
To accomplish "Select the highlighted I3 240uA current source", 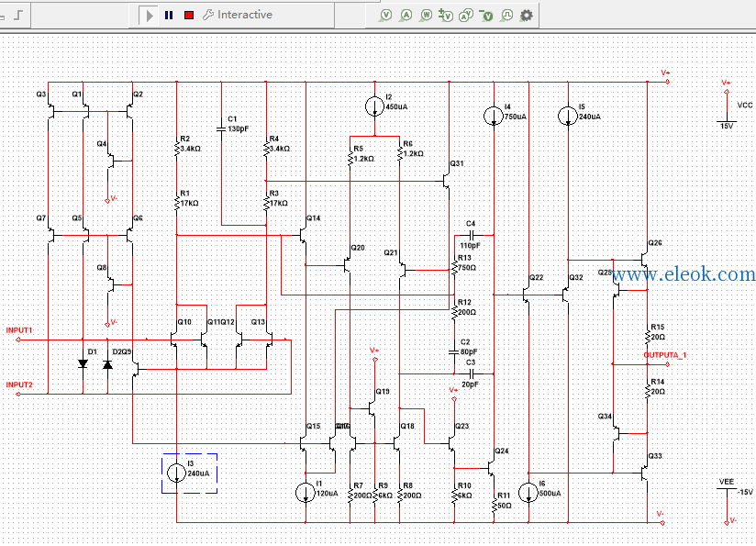I will (176, 474).
